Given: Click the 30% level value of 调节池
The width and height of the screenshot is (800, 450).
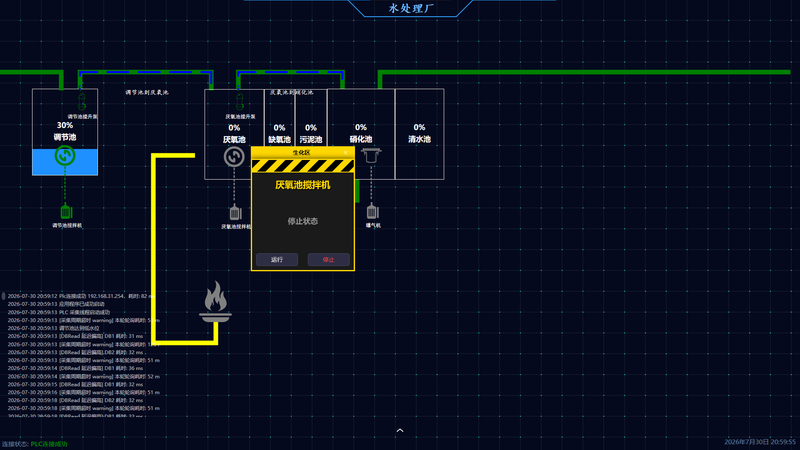Looking at the screenshot, I should (x=65, y=125).
